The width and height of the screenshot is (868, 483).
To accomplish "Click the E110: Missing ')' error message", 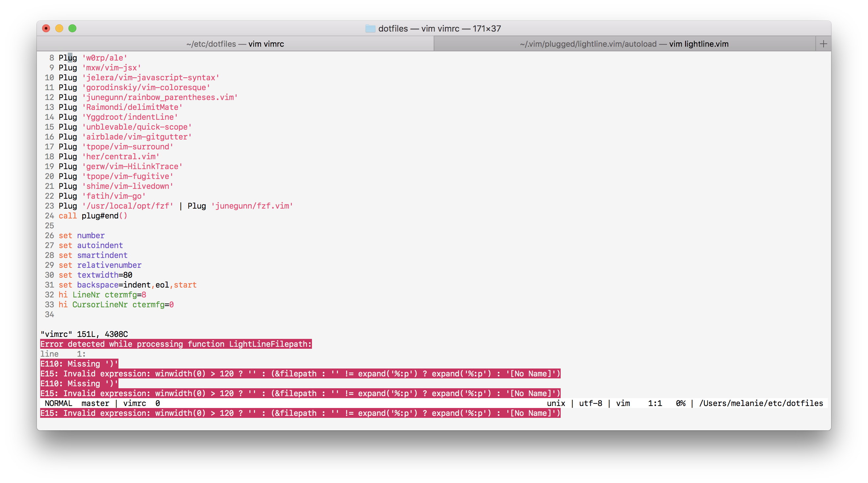I will click(79, 364).
